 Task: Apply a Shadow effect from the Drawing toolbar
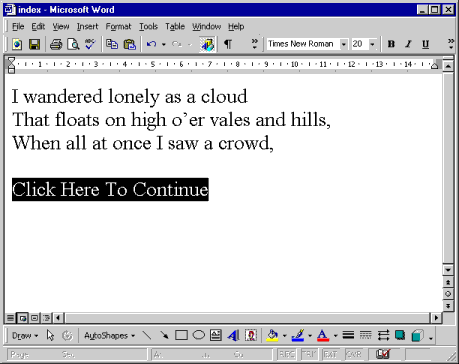point(400,335)
